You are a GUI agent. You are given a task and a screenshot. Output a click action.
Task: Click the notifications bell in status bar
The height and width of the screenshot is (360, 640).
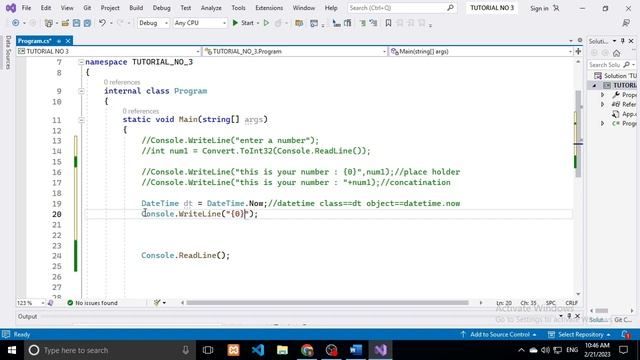[x=626, y=335]
